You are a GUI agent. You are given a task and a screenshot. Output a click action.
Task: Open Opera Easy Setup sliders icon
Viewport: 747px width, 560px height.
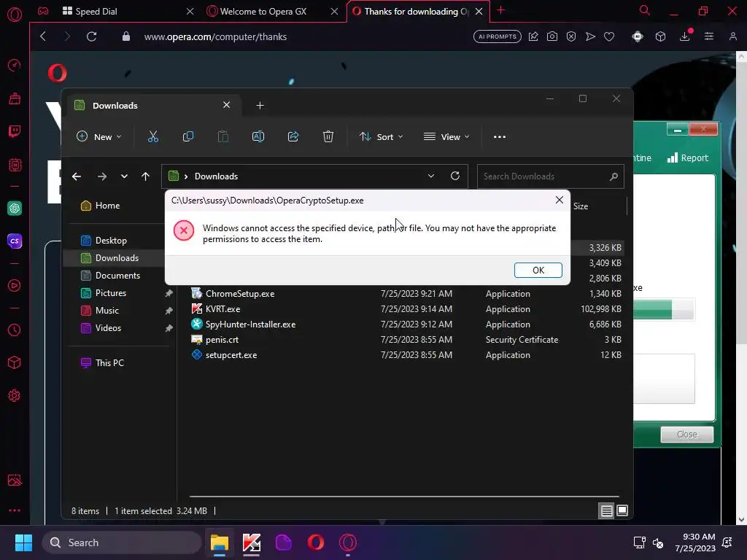709,36
